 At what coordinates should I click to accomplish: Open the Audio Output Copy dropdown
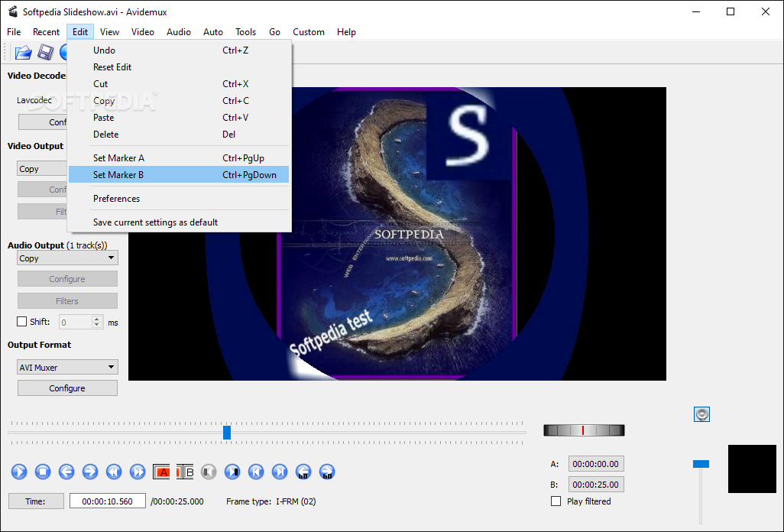click(x=67, y=258)
